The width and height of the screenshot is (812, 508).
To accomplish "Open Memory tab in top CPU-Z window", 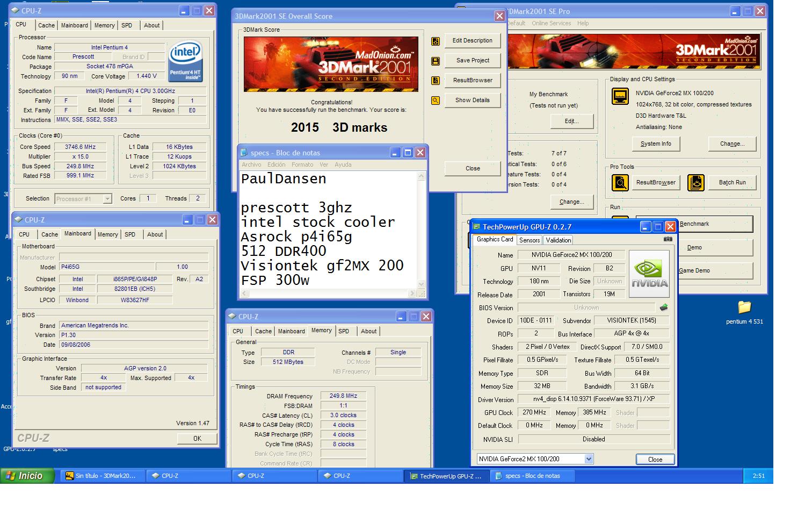I will tap(104, 25).
